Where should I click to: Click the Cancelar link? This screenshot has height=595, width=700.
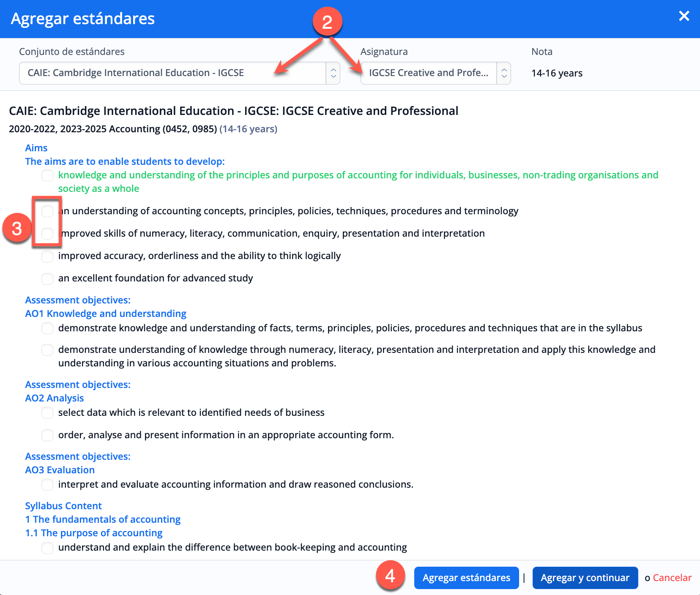pos(672,578)
